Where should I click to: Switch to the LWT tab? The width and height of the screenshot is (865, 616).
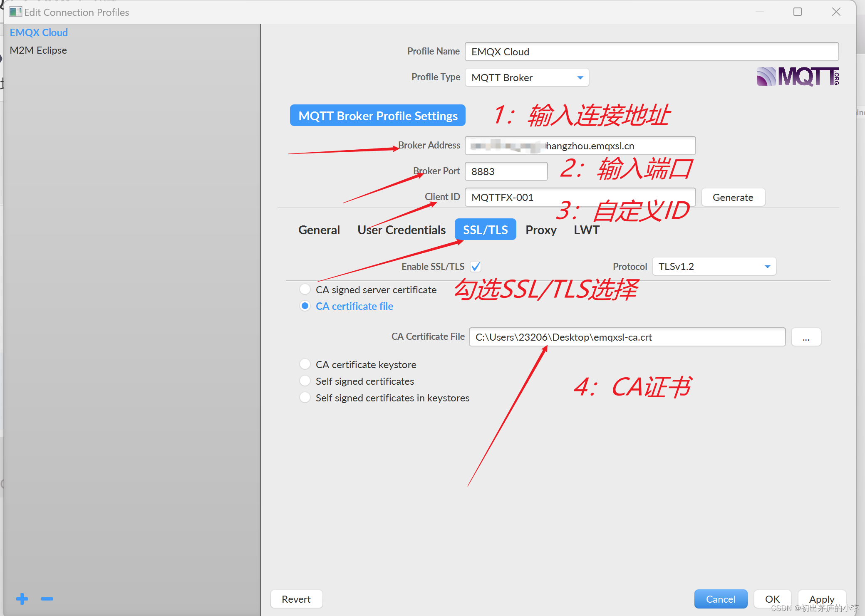coord(586,230)
